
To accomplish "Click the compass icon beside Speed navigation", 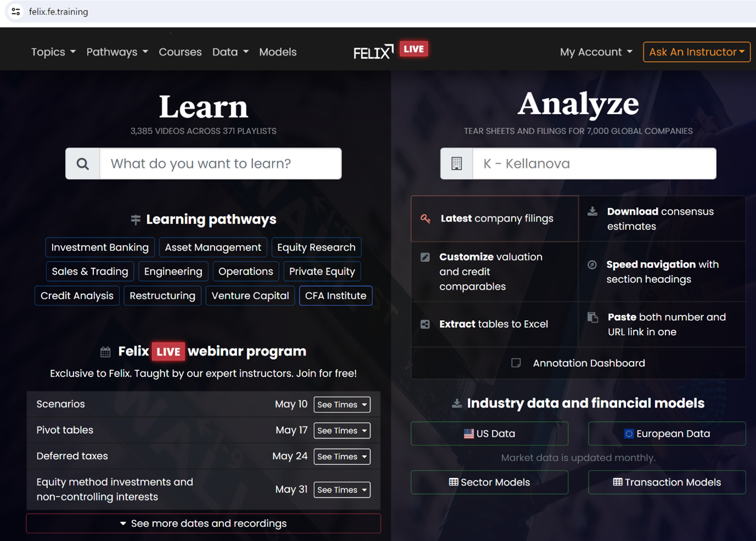I will tap(592, 265).
